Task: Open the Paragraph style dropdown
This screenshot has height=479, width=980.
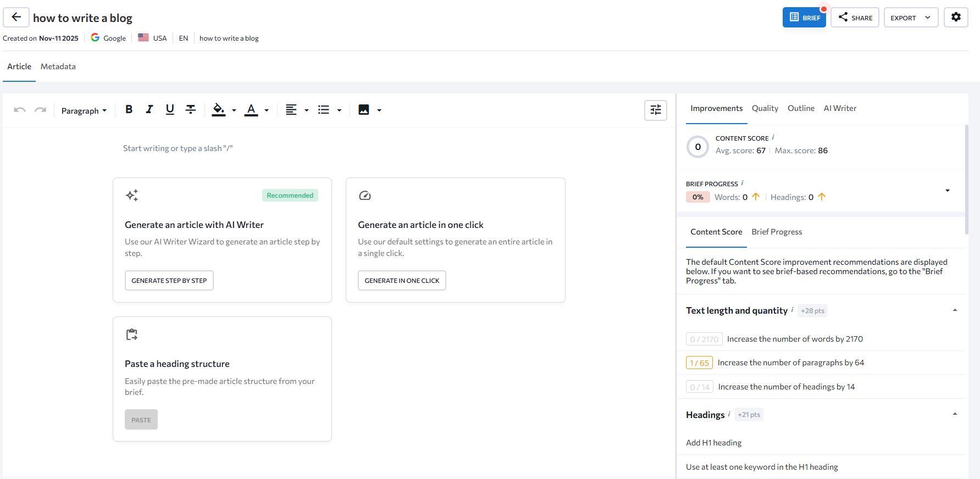Action: pyautogui.click(x=84, y=110)
